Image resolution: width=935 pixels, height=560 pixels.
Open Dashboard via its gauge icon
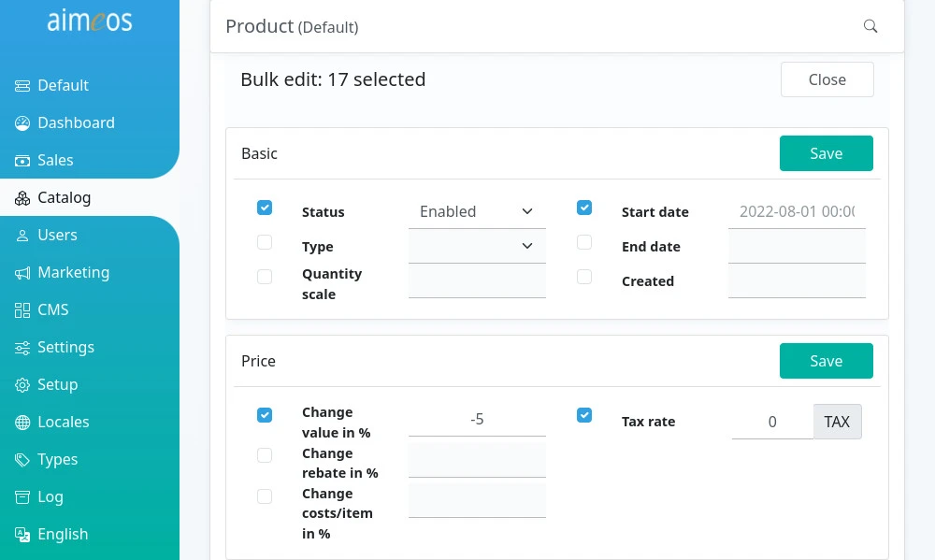point(22,122)
